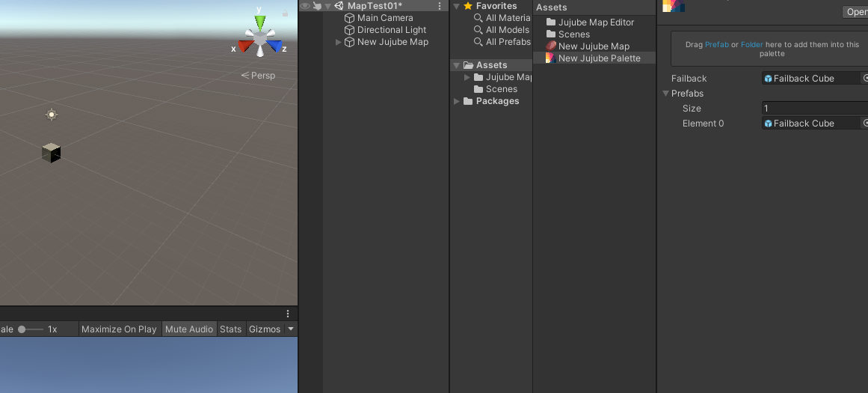Viewport: 868px width, 393px height.
Task: Toggle Maximize On Play
Action: point(119,329)
